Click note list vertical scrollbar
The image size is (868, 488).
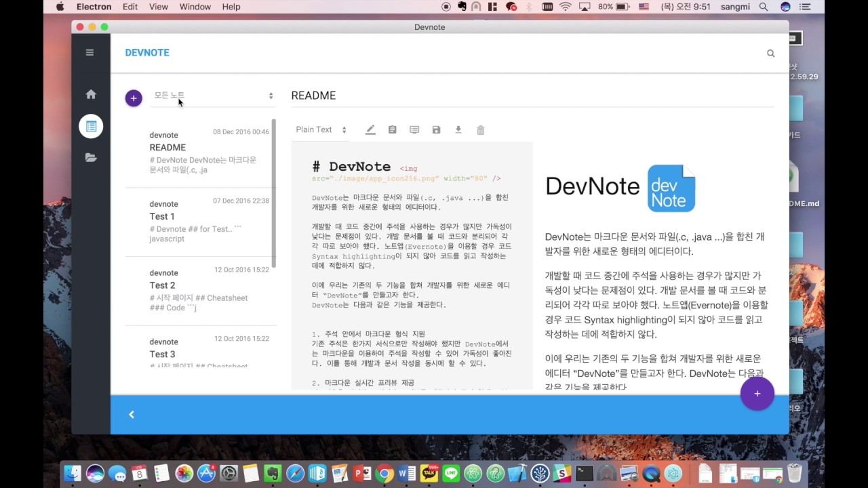(274, 193)
